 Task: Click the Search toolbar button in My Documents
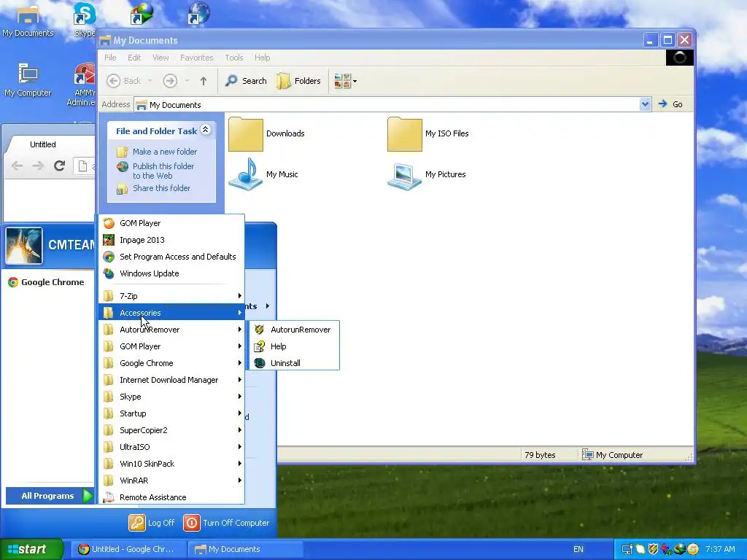pyautogui.click(x=246, y=81)
